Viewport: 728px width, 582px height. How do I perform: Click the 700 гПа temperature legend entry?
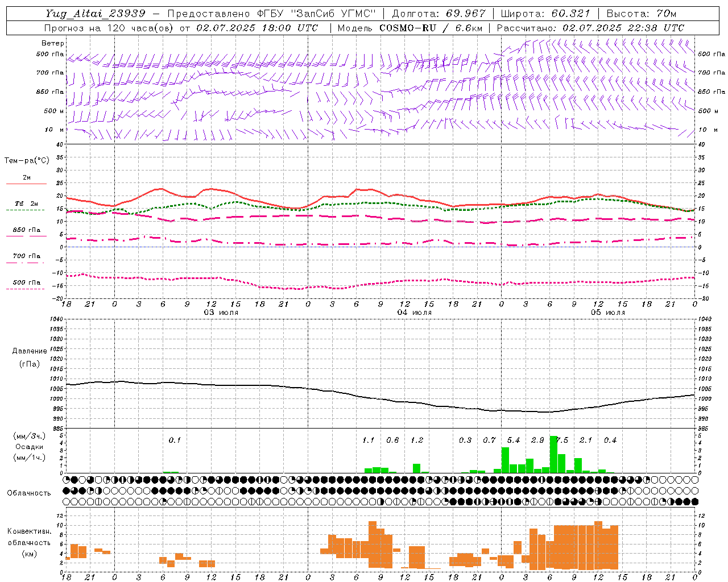click(27, 256)
